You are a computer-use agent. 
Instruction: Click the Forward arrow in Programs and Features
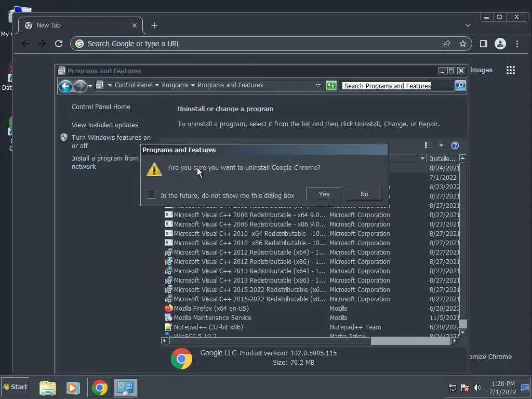(x=80, y=86)
